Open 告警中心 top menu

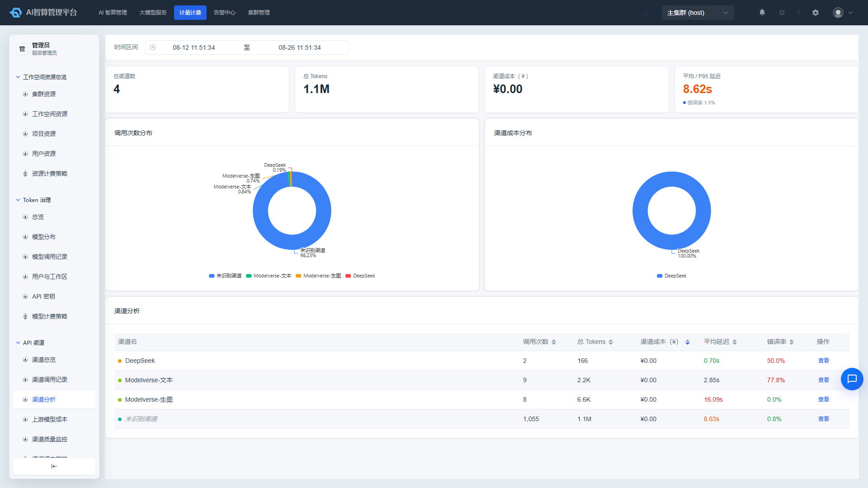point(225,13)
